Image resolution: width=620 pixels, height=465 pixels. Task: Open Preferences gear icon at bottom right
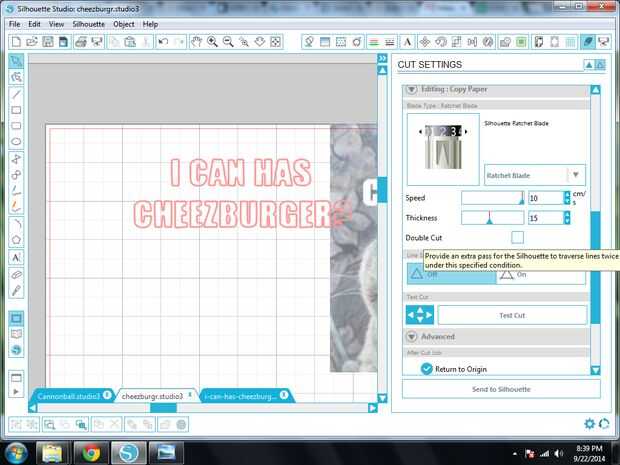tap(589, 424)
